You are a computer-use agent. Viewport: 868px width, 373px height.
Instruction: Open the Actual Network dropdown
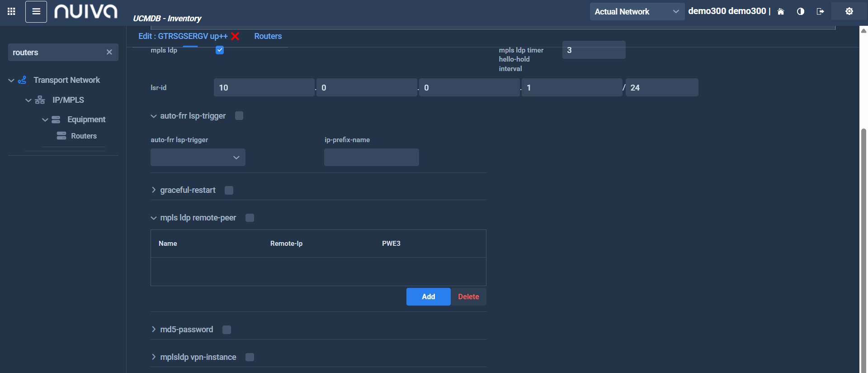[x=637, y=12]
